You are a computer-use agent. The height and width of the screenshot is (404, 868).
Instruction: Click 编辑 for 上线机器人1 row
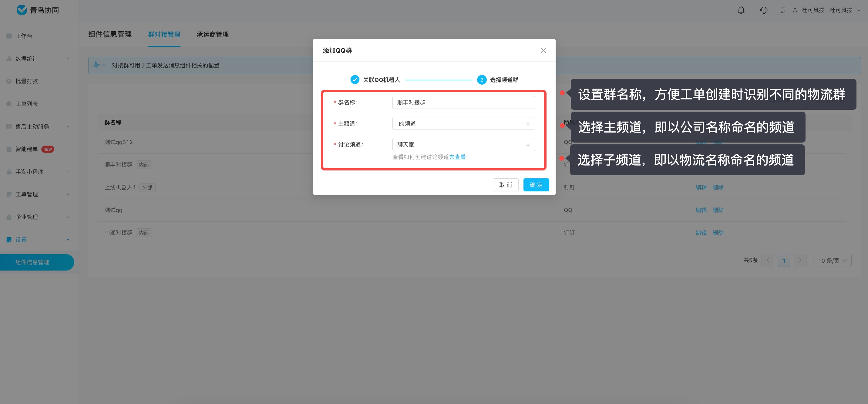pos(701,187)
